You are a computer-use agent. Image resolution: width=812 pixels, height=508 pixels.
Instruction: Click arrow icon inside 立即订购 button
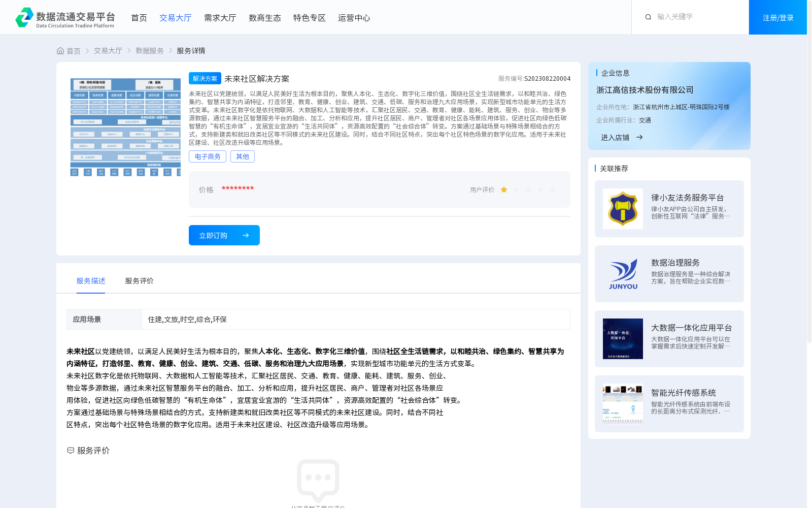pyautogui.click(x=246, y=235)
